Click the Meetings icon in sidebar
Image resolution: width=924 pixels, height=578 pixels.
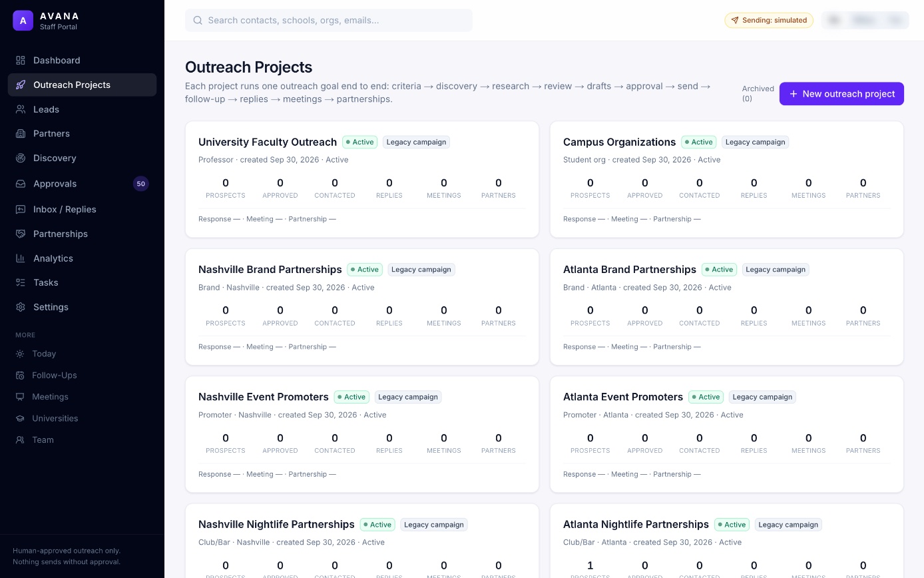click(20, 397)
